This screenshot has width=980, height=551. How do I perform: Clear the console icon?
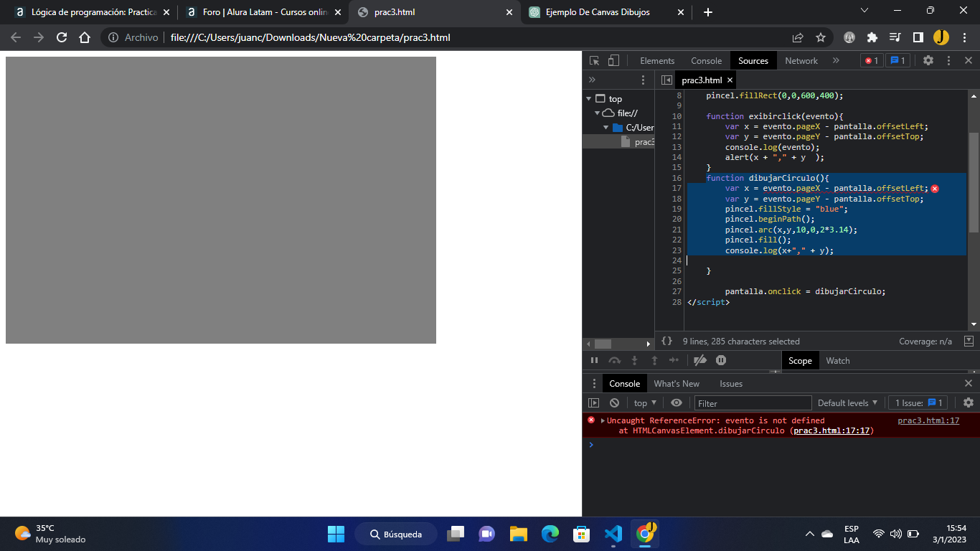coord(614,403)
